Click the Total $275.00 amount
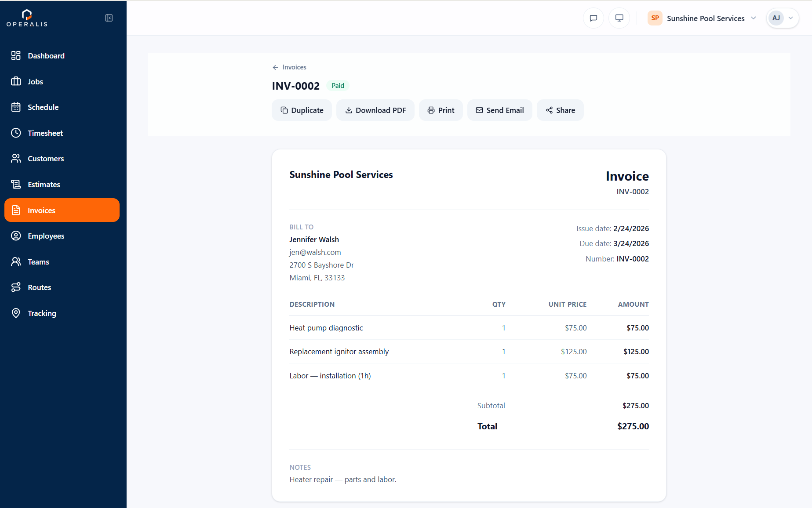This screenshot has width=812, height=508. tap(633, 426)
